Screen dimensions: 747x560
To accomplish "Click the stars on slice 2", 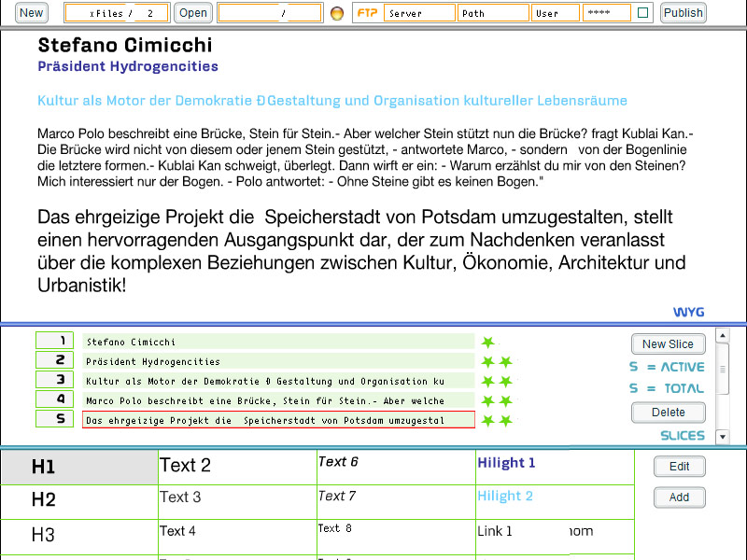I will 497,362.
